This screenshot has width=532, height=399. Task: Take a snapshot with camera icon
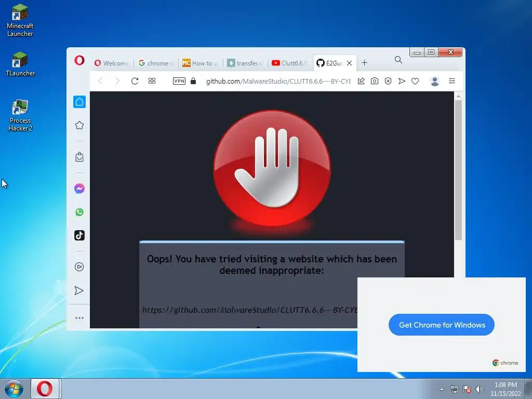[375, 81]
